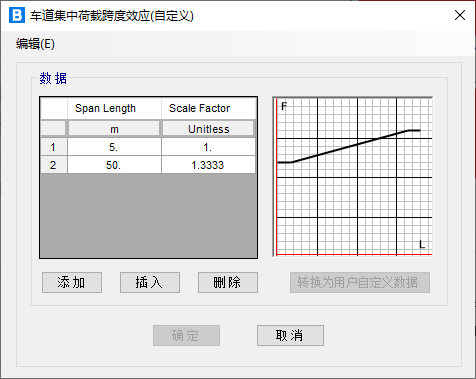The image size is (476, 379).
Task: Select the Span Length cell with 5.
Action: [114, 147]
